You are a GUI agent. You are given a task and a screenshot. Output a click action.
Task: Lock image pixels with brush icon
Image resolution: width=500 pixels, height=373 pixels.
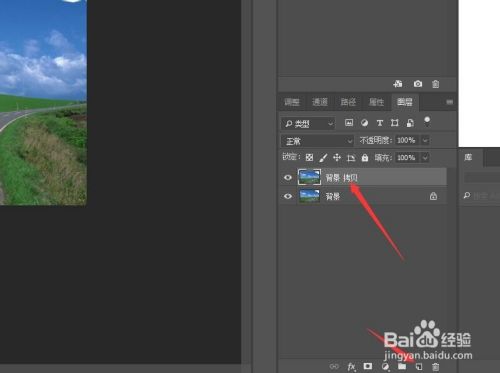(x=323, y=158)
